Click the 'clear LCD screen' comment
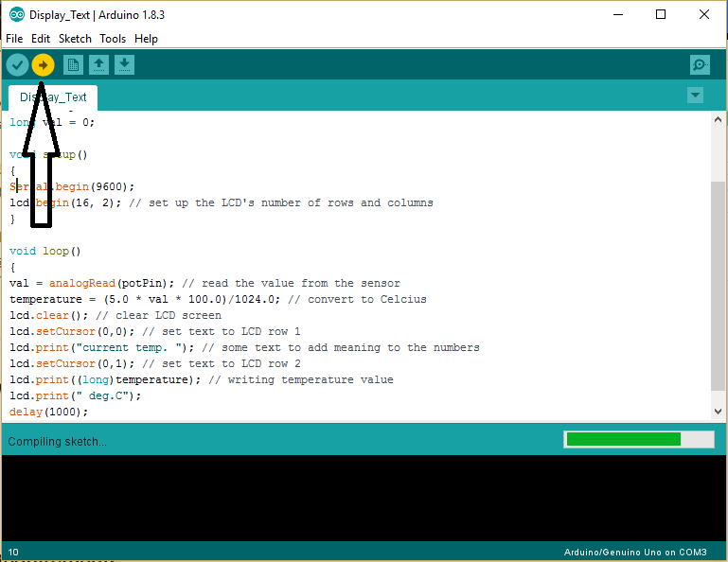The height and width of the screenshot is (562, 728). click(x=158, y=315)
